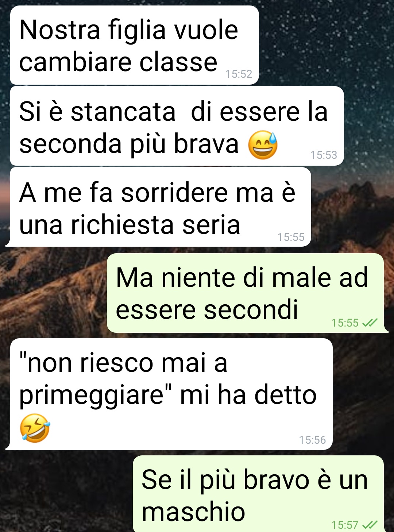Tap the 15:52 timestamp

(x=239, y=74)
